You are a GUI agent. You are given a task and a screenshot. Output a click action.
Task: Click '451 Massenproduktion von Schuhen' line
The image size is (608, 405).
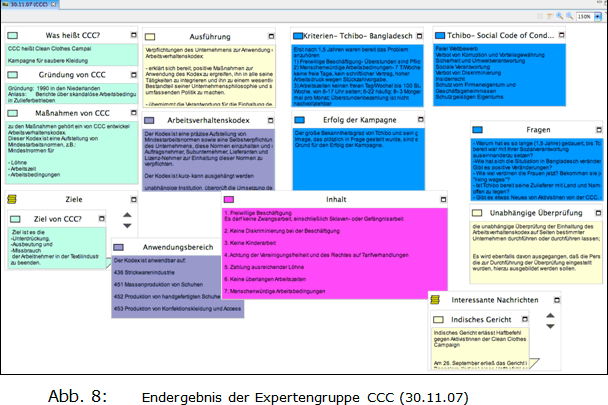tap(158, 285)
